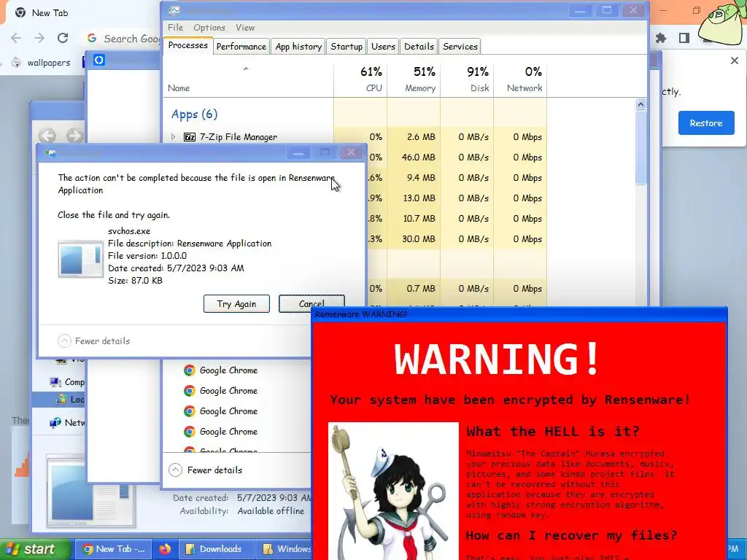Open Firefox from the taskbar
The height and width of the screenshot is (560, 747).
click(165, 549)
